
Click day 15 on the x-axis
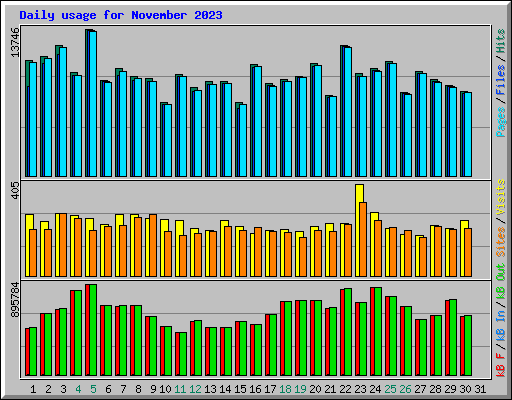tap(240, 389)
